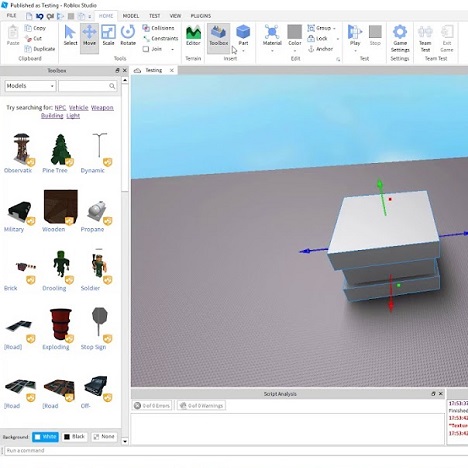Duplicate the selected part
The height and width of the screenshot is (468, 468).
pos(40,49)
